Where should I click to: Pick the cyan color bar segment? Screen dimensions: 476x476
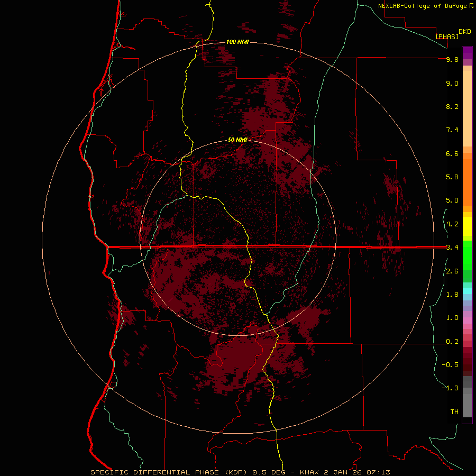[467, 291]
